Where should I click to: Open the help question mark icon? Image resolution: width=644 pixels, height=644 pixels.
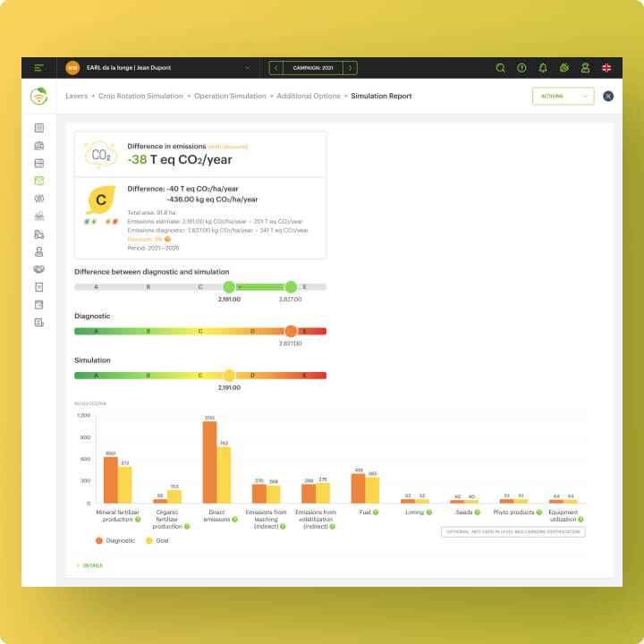521,68
